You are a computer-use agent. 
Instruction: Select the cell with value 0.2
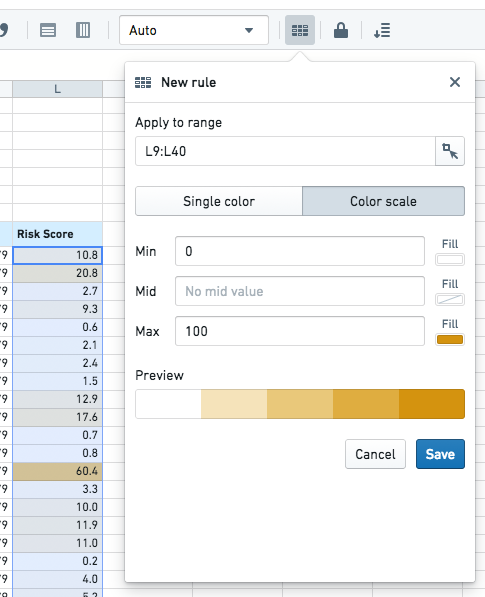point(57,561)
